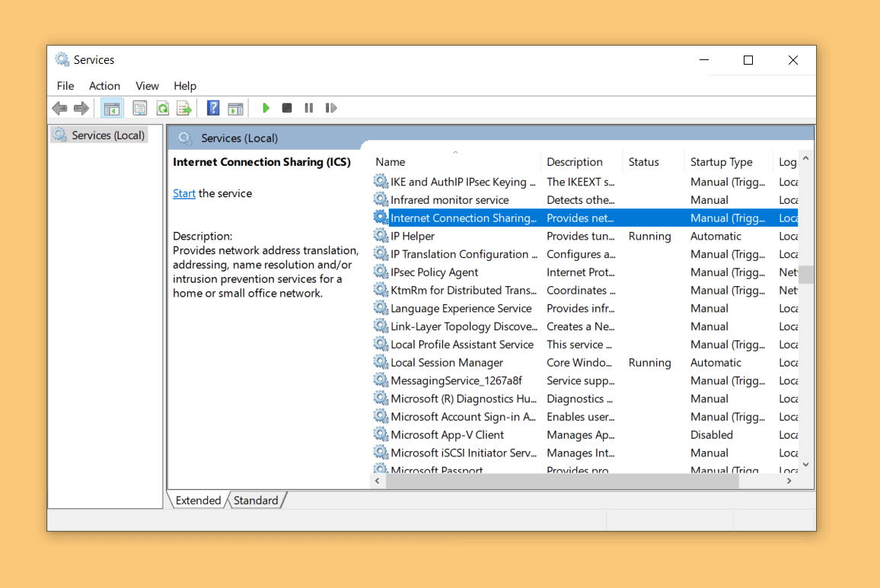Screen dimensions: 880x588
Task: Select Link-Layer Topology Discovery service
Action: pyautogui.click(x=585, y=326)
